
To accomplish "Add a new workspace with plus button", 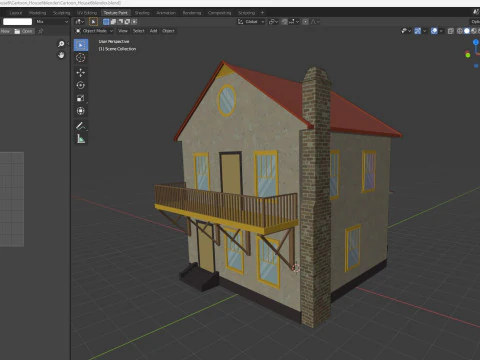I will pyautogui.click(x=262, y=13).
